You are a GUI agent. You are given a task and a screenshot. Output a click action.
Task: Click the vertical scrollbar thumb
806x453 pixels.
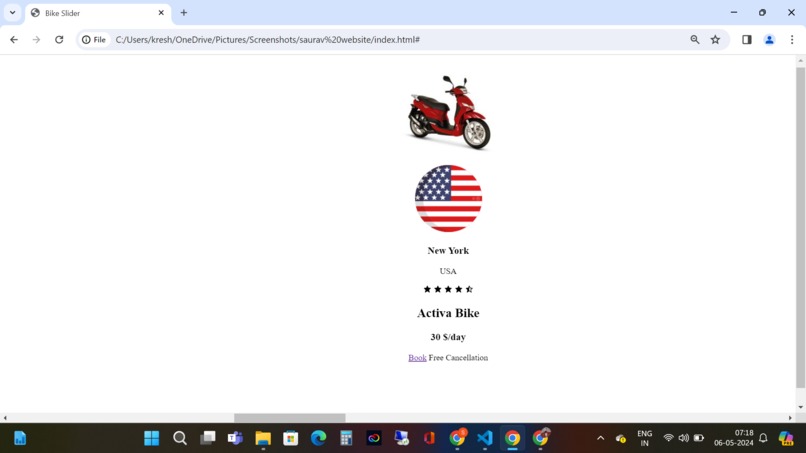(800, 227)
